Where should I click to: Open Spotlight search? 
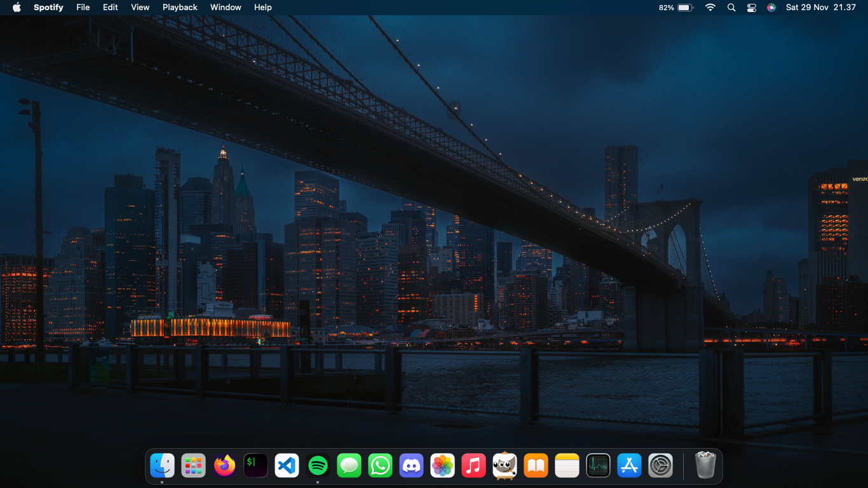[731, 7]
